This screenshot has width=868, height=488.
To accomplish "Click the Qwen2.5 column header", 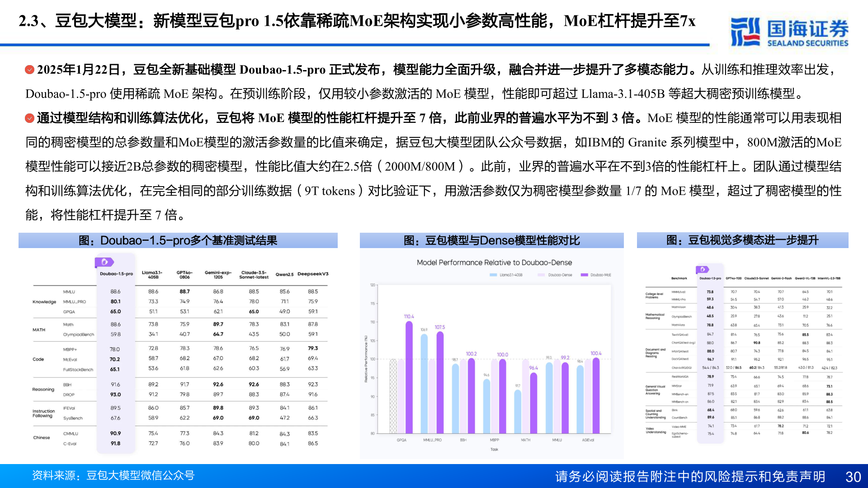I will click(x=284, y=274).
